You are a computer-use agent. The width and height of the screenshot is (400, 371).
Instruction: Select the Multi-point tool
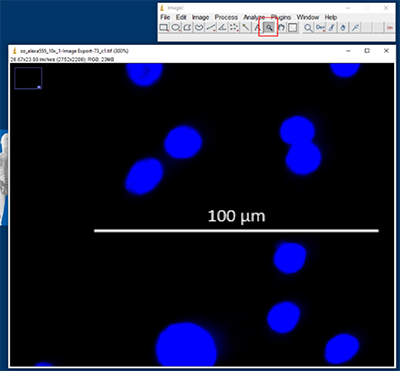[234, 28]
